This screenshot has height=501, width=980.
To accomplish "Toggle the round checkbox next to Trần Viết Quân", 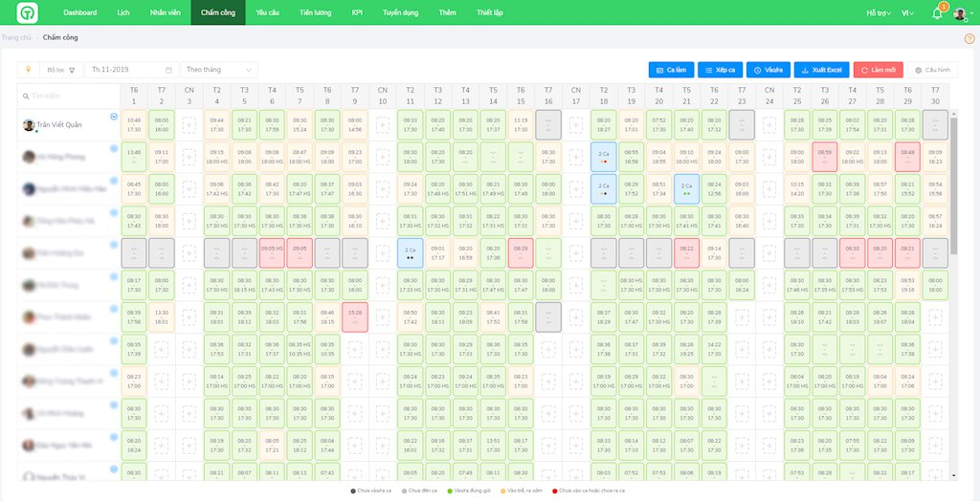I will 114,117.
